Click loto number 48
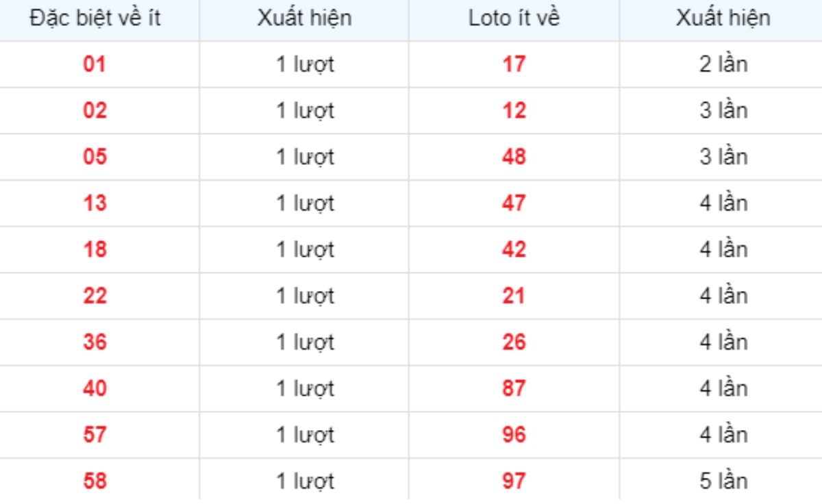822x504 pixels. 514,157
